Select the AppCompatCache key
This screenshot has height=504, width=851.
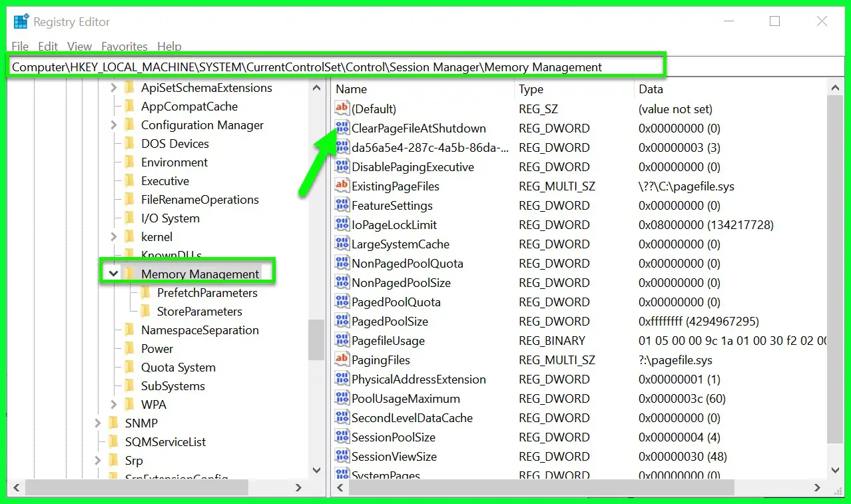coord(189,107)
